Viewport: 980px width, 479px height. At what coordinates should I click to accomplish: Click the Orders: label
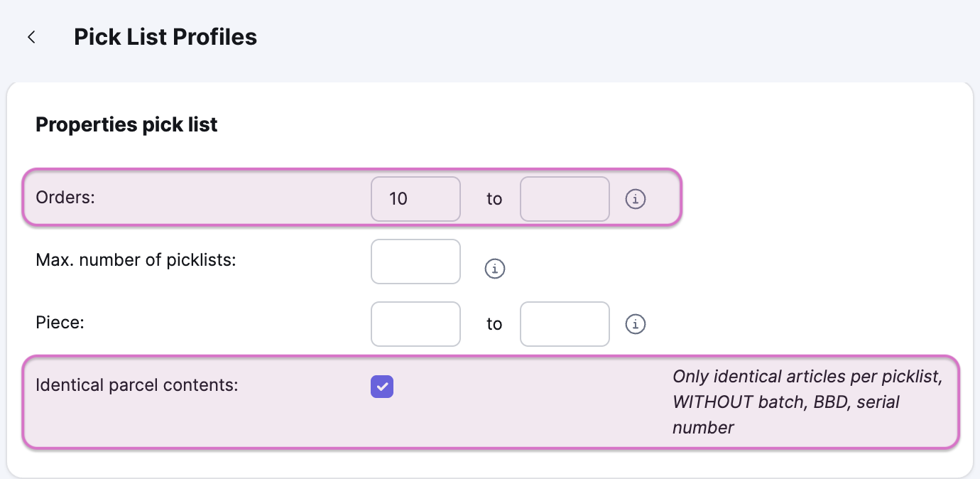[65, 198]
